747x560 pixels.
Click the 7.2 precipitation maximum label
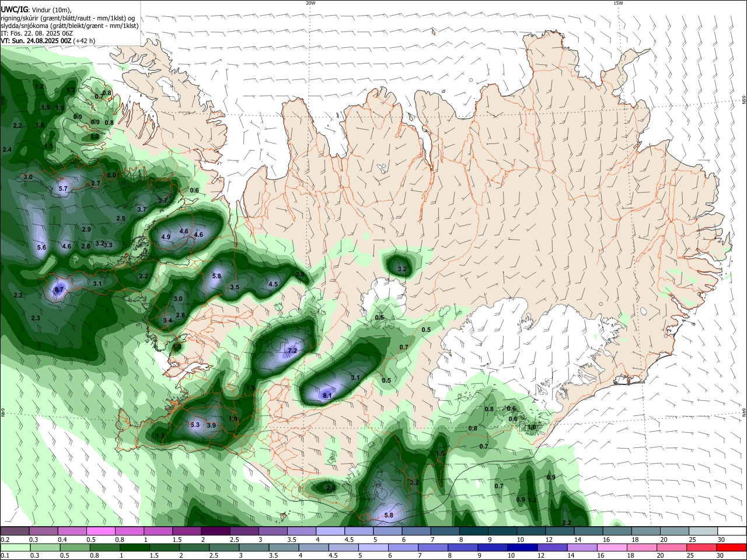[x=293, y=351]
